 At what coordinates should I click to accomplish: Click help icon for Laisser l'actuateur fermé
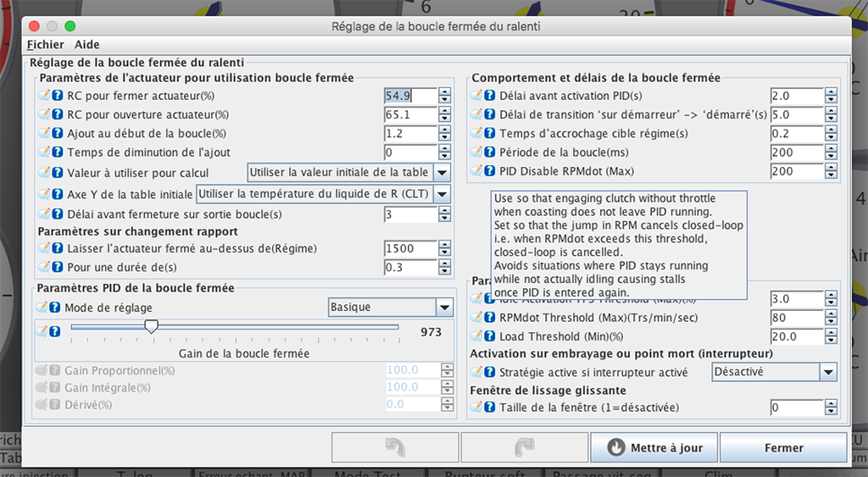[x=58, y=248]
